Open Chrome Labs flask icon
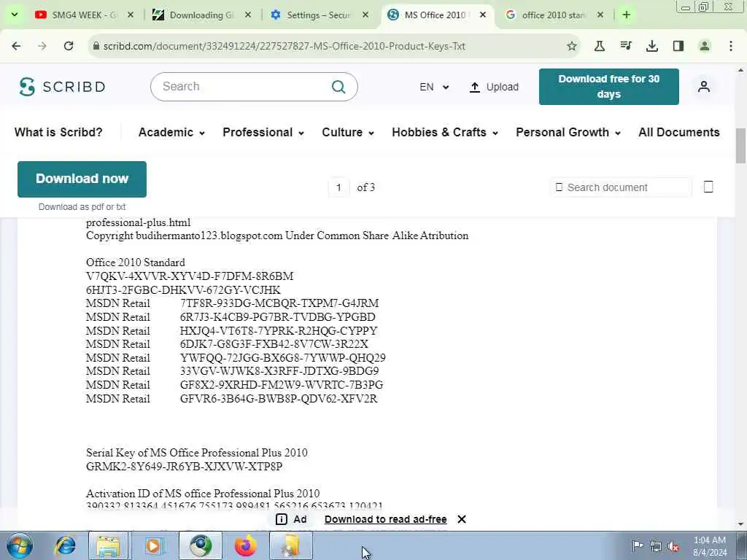This screenshot has height=560, width=747. tap(600, 46)
